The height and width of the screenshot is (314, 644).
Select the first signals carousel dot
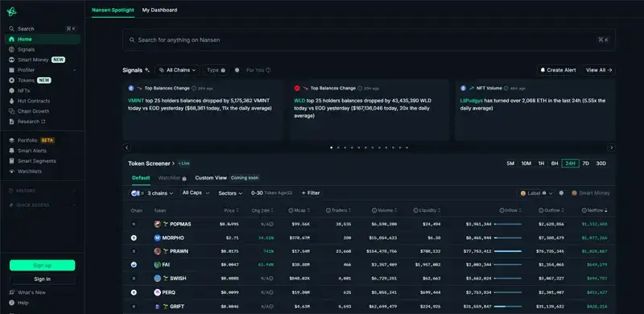pos(332,147)
